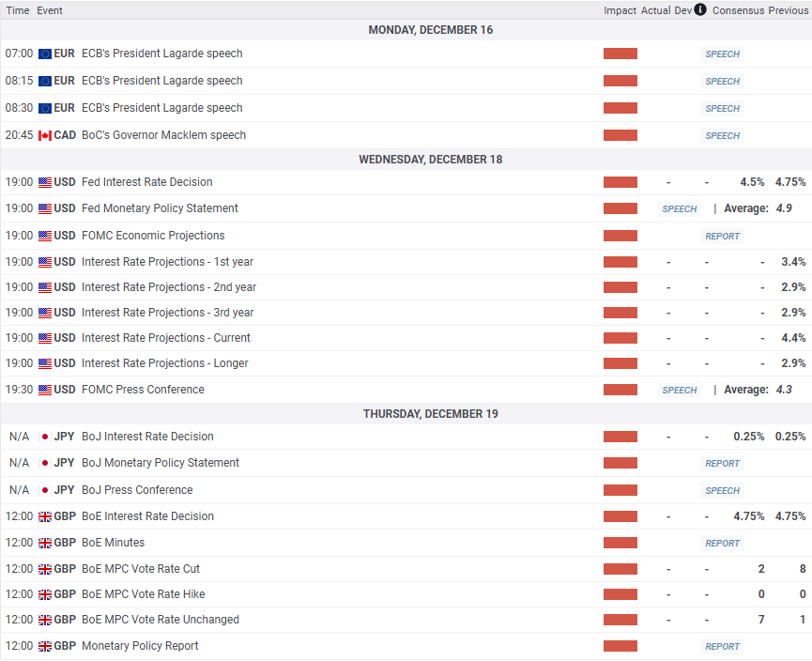This screenshot has height=661, width=812.
Task: Open FOMC Economic Projections event
Action: (x=153, y=236)
